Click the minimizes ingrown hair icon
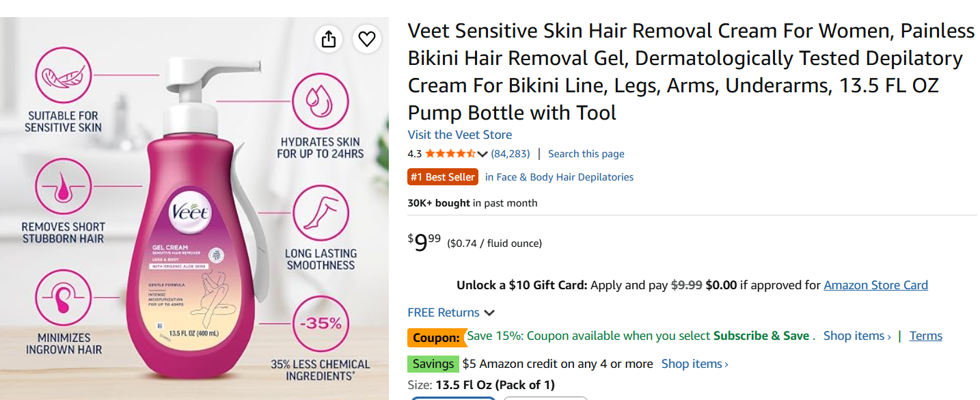 [63, 297]
